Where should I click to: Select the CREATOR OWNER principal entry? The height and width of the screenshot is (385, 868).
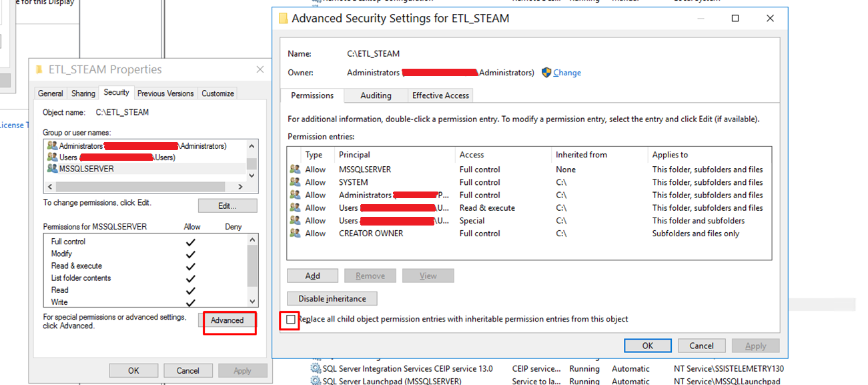tap(371, 234)
